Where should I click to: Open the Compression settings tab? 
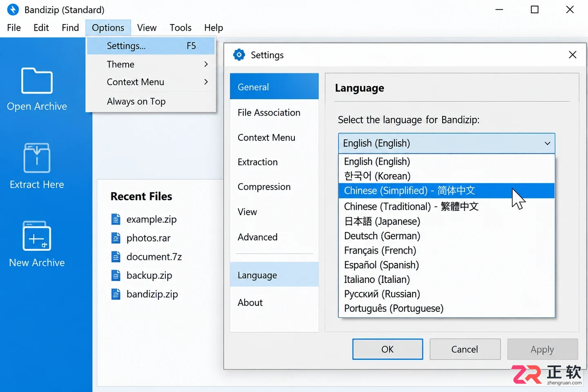click(274, 187)
